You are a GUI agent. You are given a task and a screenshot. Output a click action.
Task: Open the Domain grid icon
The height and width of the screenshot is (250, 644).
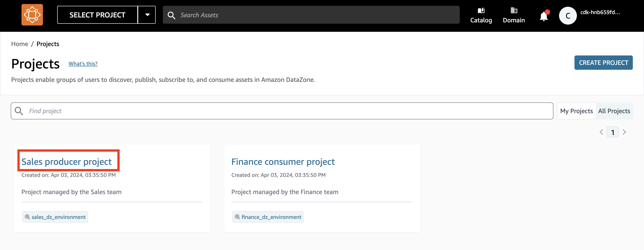click(514, 11)
